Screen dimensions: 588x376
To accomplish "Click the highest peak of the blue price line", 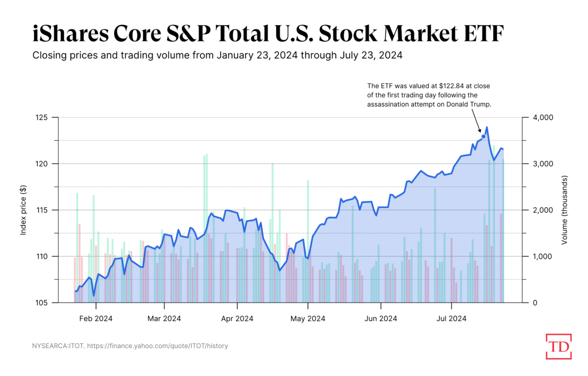I will [487, 127].
